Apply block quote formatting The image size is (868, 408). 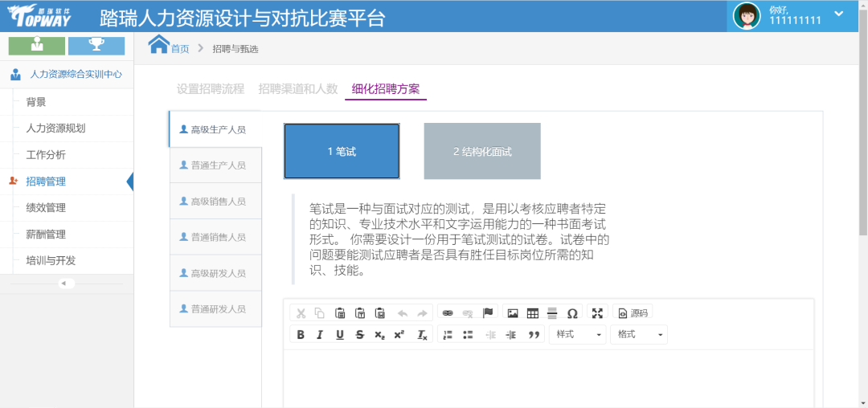(534, 335)
